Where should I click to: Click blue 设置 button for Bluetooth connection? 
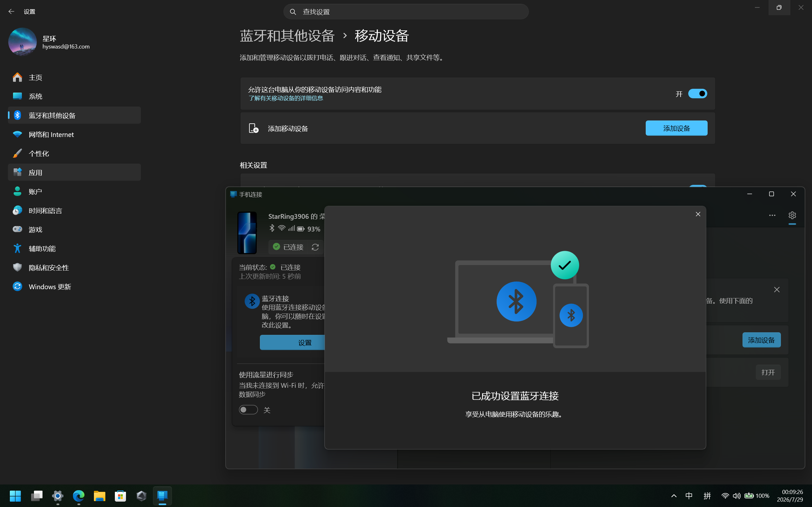tap(293, 342)
